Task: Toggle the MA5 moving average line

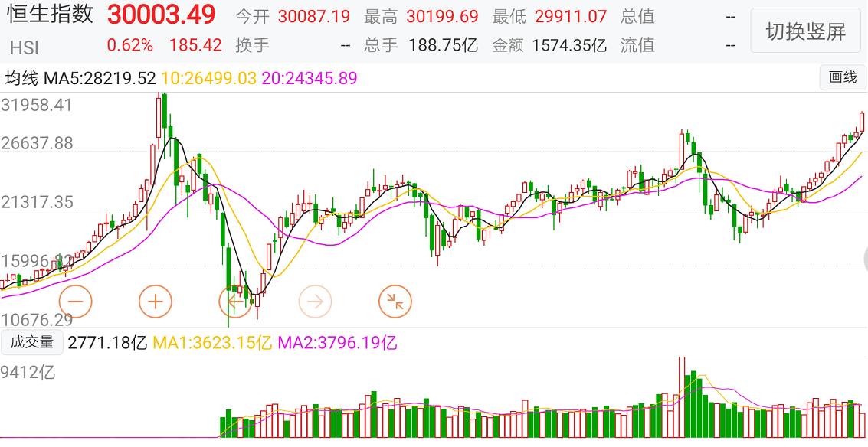Action: coord(100,78)
